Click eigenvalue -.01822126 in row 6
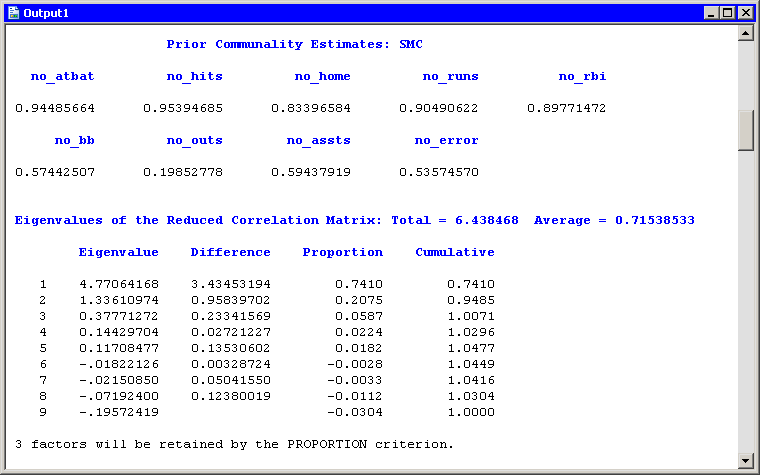760x475 pixels. click(119, 364)
